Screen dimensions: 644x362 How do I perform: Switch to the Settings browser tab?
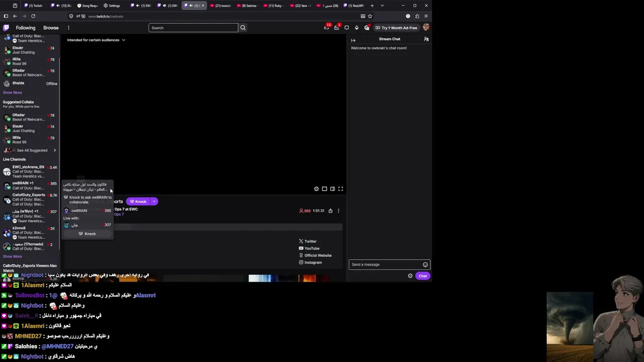[112, 6]
